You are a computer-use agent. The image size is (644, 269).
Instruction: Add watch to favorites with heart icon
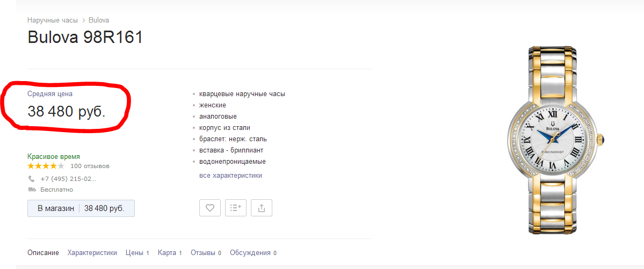210,208
